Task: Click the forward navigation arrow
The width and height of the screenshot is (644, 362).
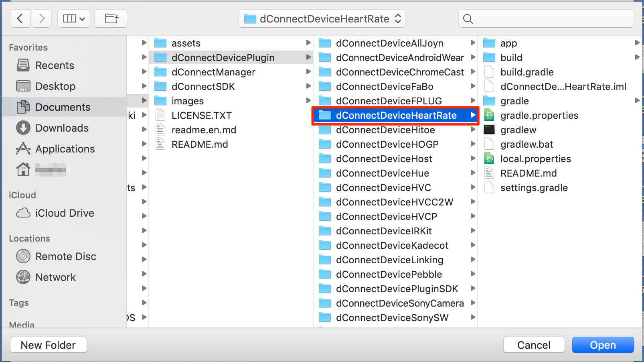Action: click(x=41, y=18)
